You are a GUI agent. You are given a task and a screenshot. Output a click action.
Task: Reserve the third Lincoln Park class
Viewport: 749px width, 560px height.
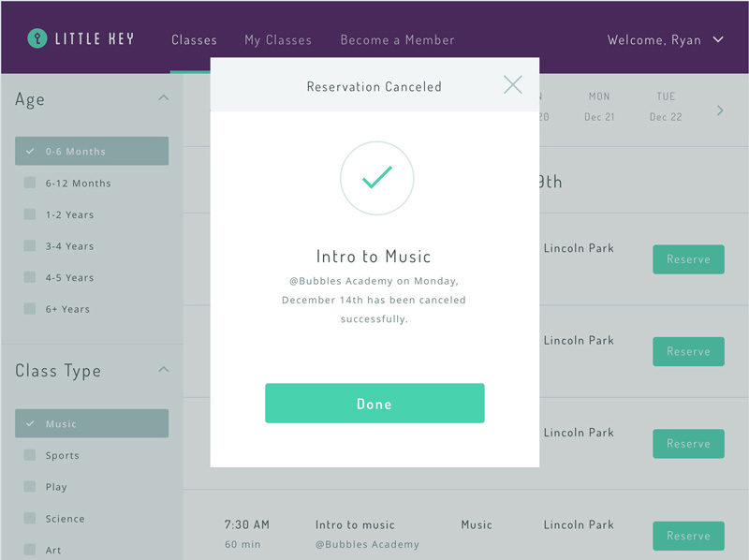pyautogui.click(x=688, y=444)
